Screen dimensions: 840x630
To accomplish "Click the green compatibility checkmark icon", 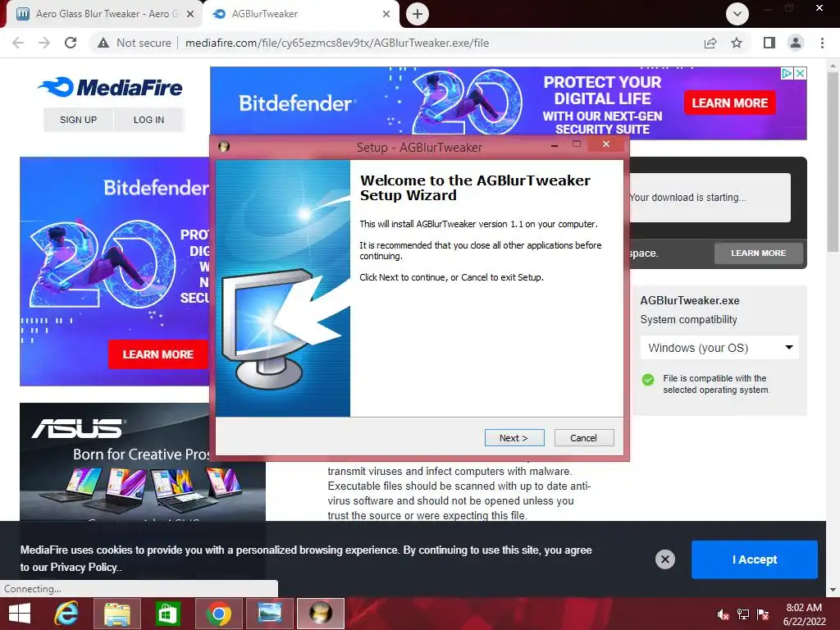I will [648, 380].
